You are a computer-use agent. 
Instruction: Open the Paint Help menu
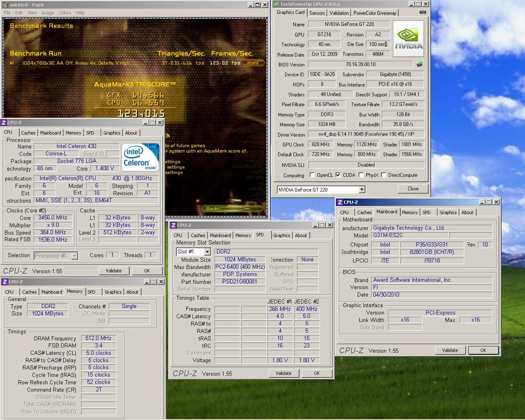[x=80, y=13]
